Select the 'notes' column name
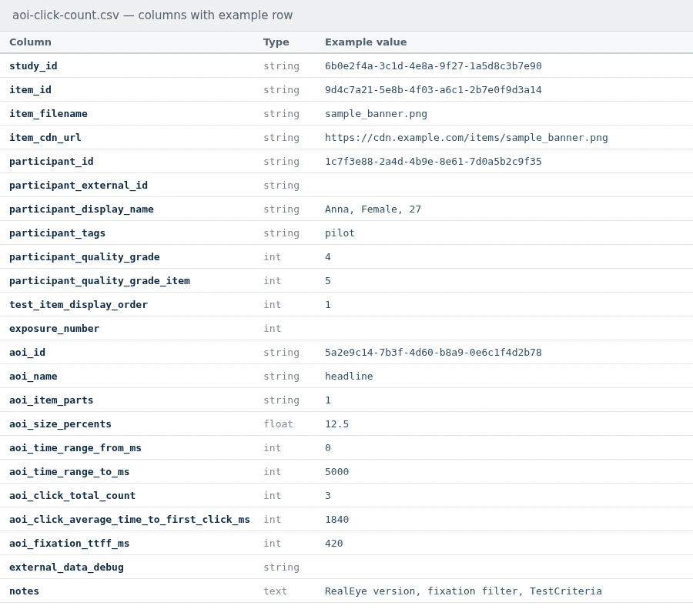The image size is (693, 616). click(x=24, y=591)
